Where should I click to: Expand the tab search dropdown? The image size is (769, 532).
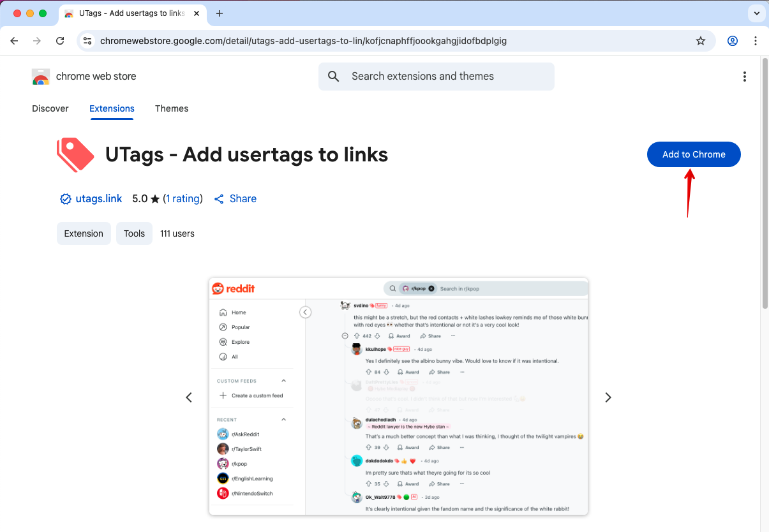point(757,13)
